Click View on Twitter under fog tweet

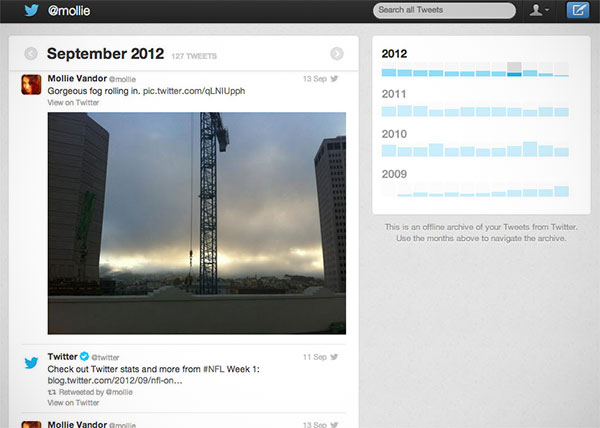pos(73,103)
